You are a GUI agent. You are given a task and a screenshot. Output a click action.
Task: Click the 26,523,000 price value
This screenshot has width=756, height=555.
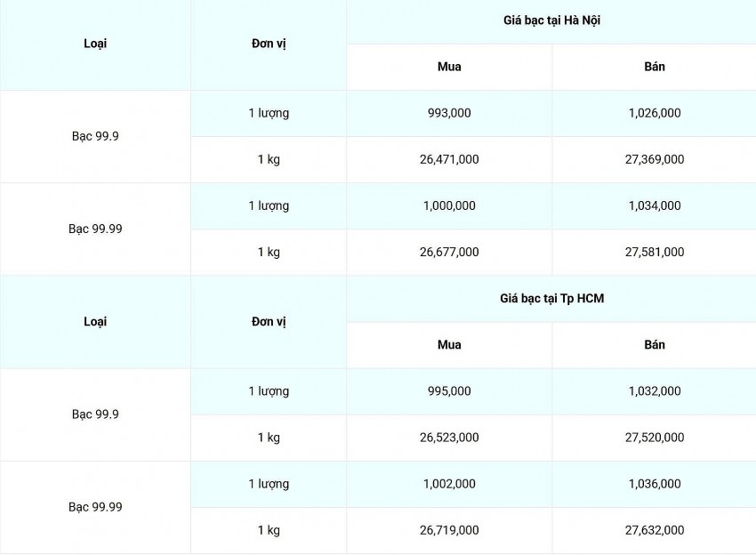click(x=449, y=438)
